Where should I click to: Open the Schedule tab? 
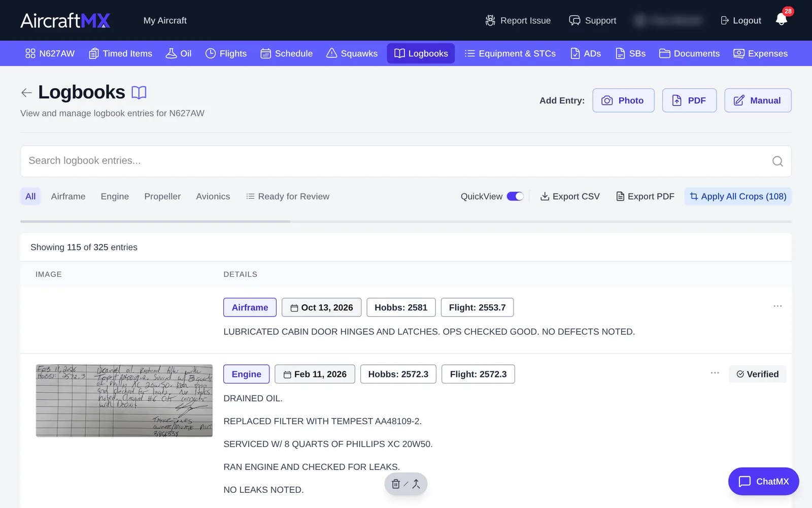click(x=287, y=53)
